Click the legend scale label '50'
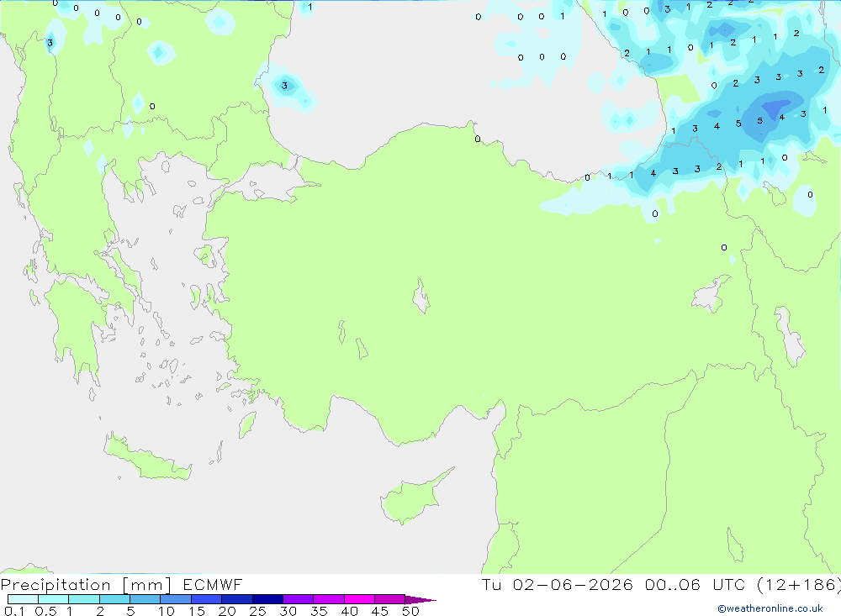841x616 pixels. pyautogui.click(x=410, y=611)
